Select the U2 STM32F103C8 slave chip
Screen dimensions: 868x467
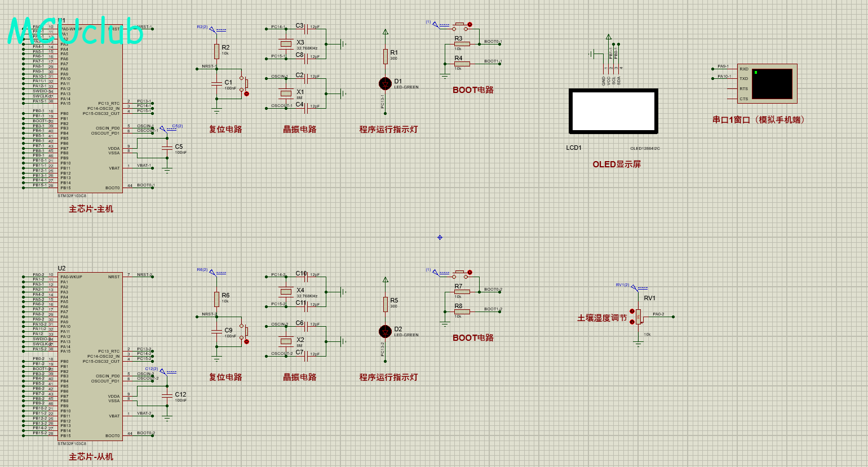[90, 357]
